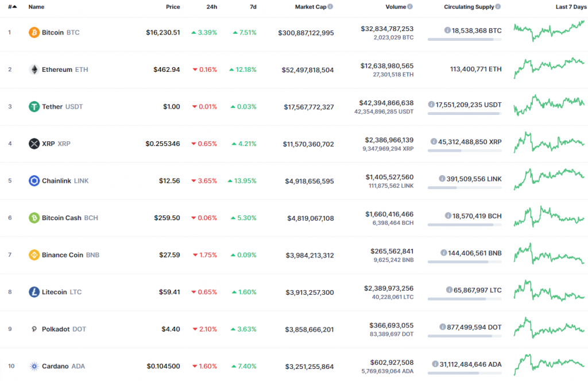Click info icon beside 144,406,561 BNB supply
Screen dimensions: 588x381
click(444, 253)
